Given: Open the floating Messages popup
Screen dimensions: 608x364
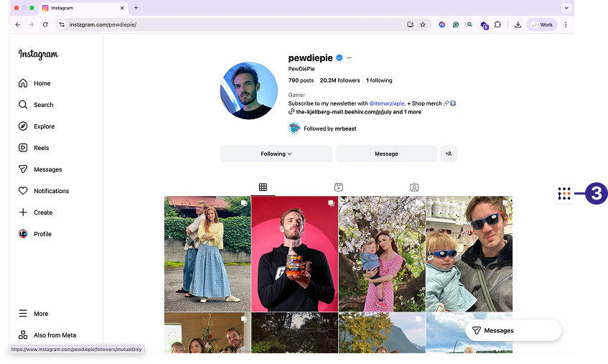Looking at the screenshot, I should coord(513,331).
